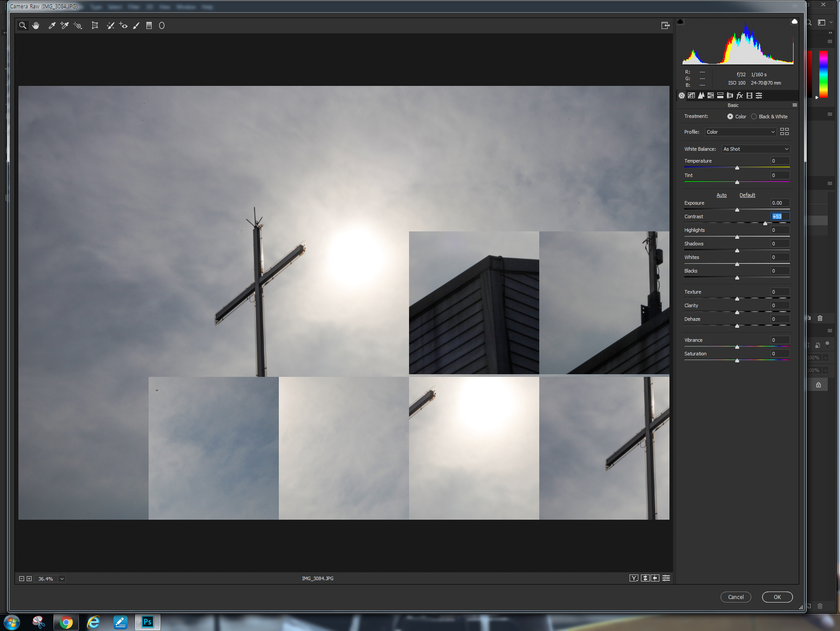Open the fx Effects panel
Screen dimensions: 840x631
click(x=740, y=96)
